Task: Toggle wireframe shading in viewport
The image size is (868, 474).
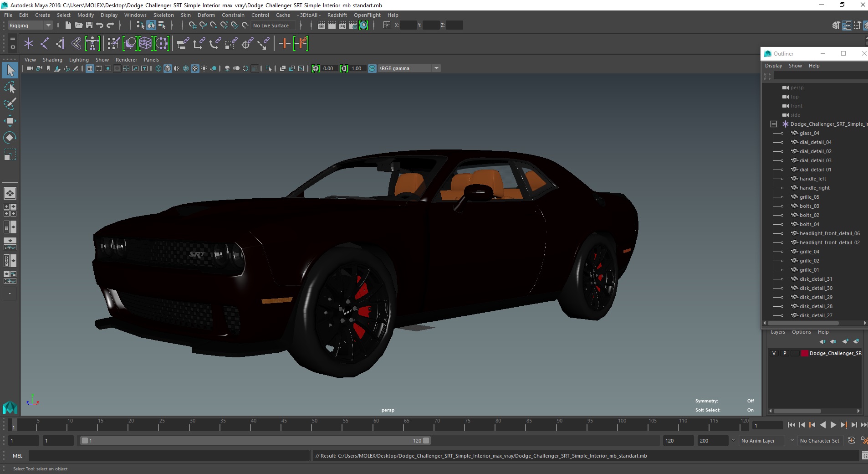Action: tap(158, 68)
